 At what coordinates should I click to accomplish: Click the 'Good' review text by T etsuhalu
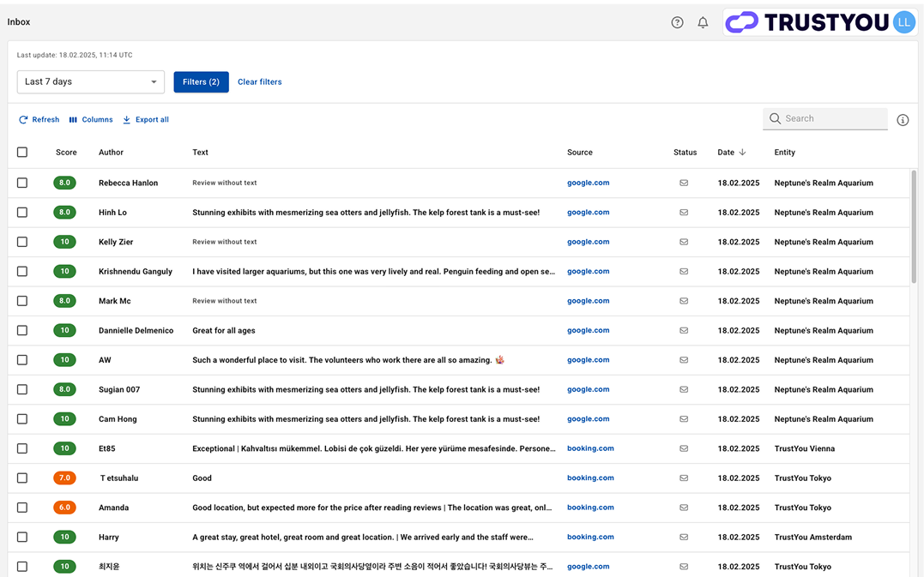click(202, 478)
